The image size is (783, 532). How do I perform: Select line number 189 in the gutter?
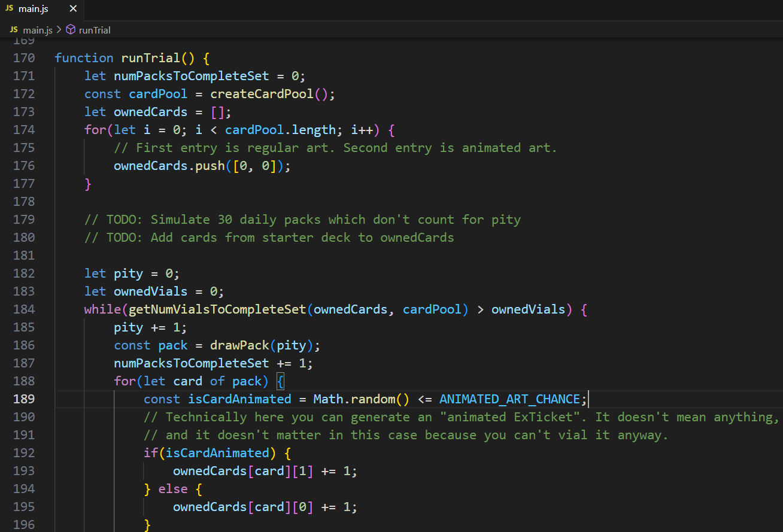[23, 399]
